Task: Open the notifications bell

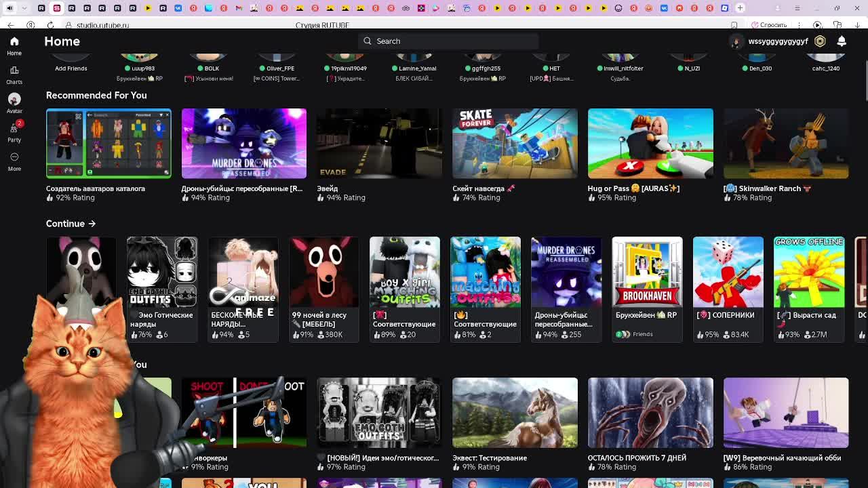Action: click(842, 41)
